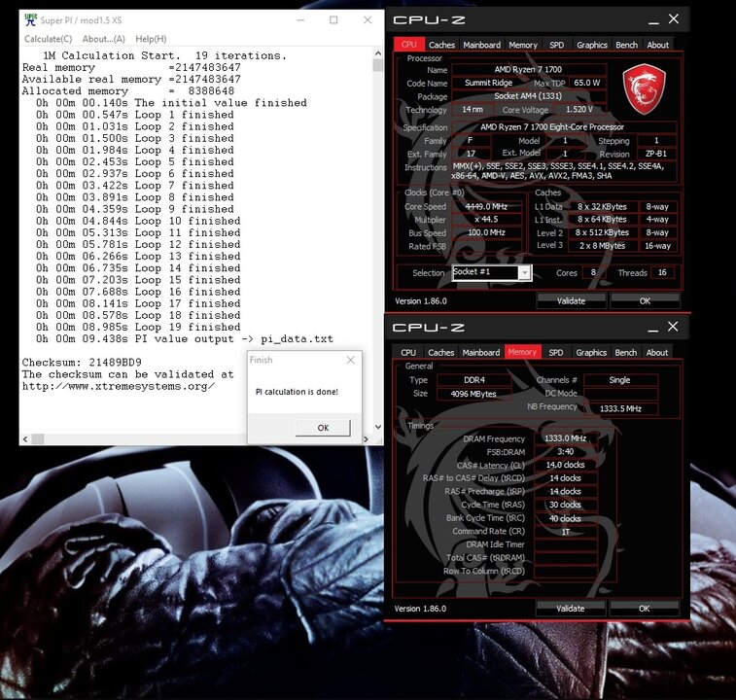Click the http://www.xtremesystems.org/ text in Super PI
Image resolution: width=736 pixels, height=700 pixels.
coord(119,386)
